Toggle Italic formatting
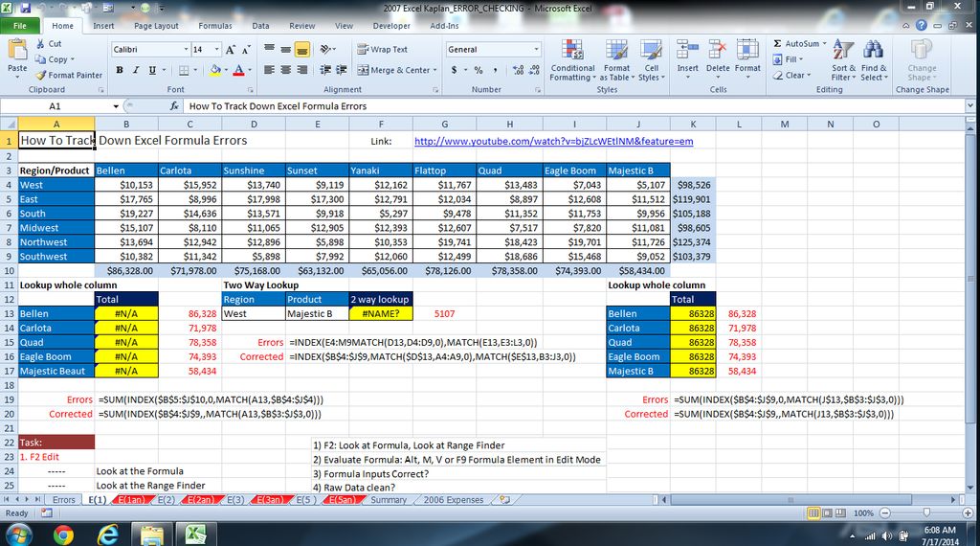Viewport: 980px width, 546px height. [136, 70]
